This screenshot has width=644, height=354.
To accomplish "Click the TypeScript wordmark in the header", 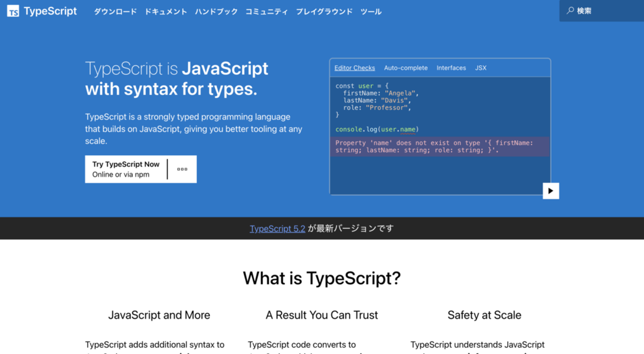I will (x=51, y=11).
